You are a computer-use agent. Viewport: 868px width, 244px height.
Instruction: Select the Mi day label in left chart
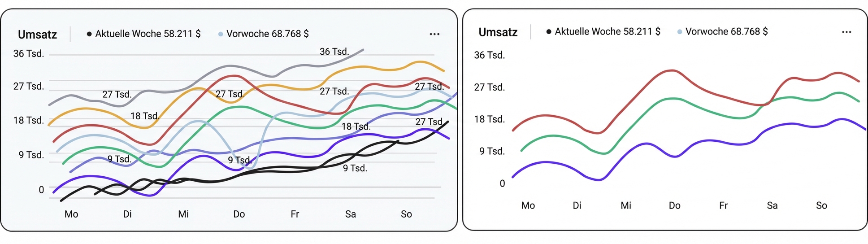point(183,214)
